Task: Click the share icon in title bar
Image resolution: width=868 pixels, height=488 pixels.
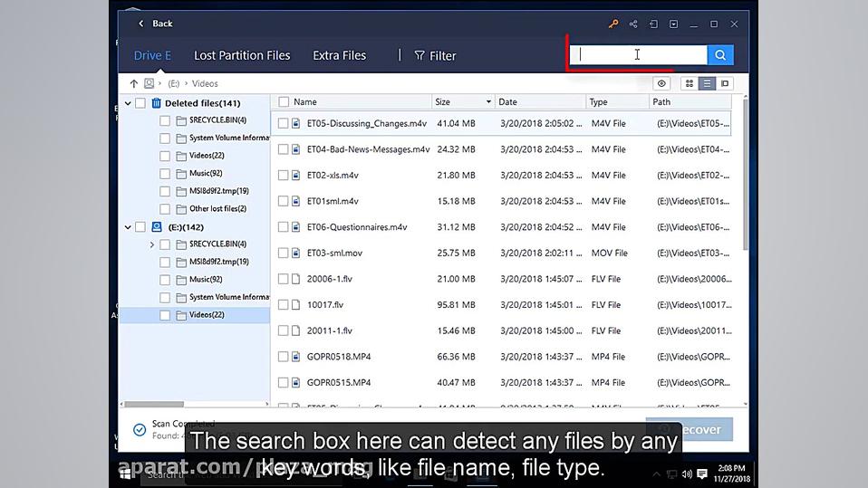Action: point(633,24)
